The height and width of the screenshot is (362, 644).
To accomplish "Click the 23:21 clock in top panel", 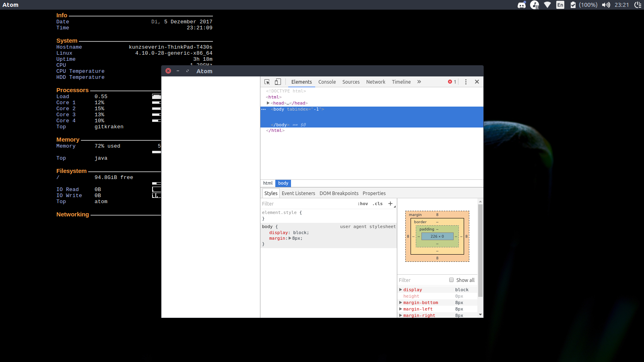I will [x=622, y=5].
